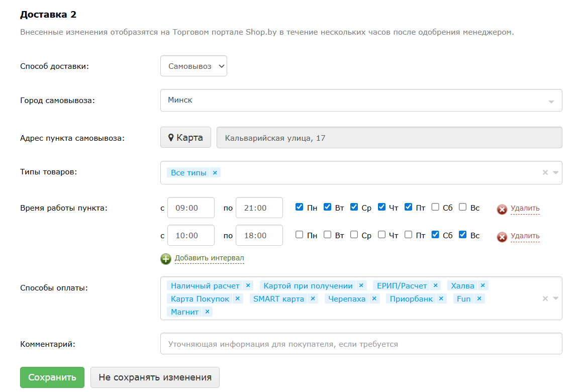This screenshot has height=392, width=581.
Task: Remove the "Все типы" tag
Action: tap(215, 173)
